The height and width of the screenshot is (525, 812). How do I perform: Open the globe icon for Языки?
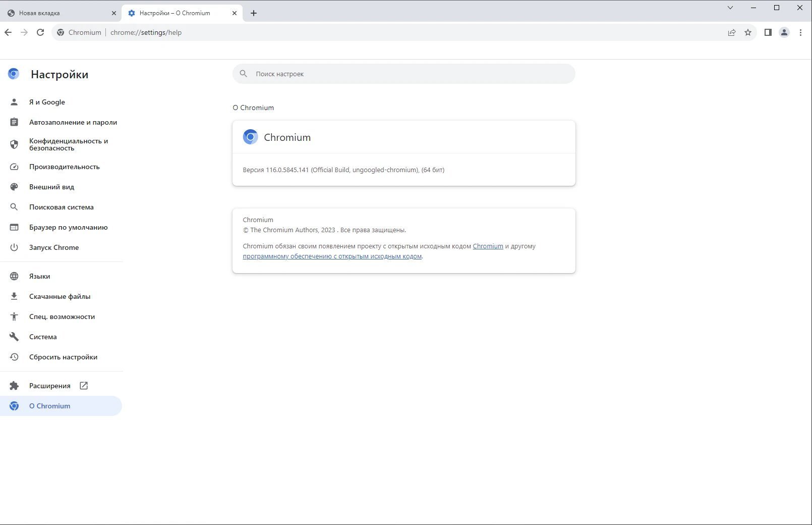click(14, 276)
